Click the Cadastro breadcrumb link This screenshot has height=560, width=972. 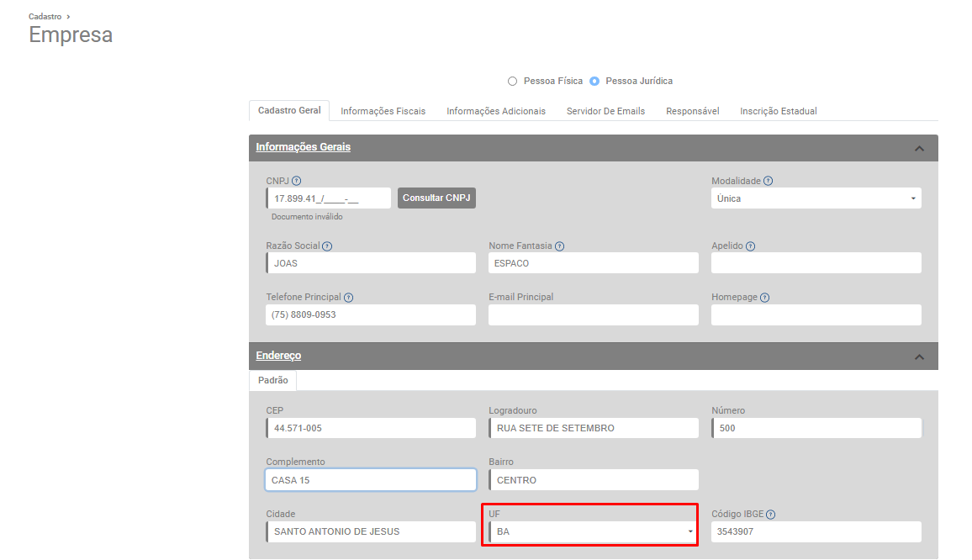45,16
